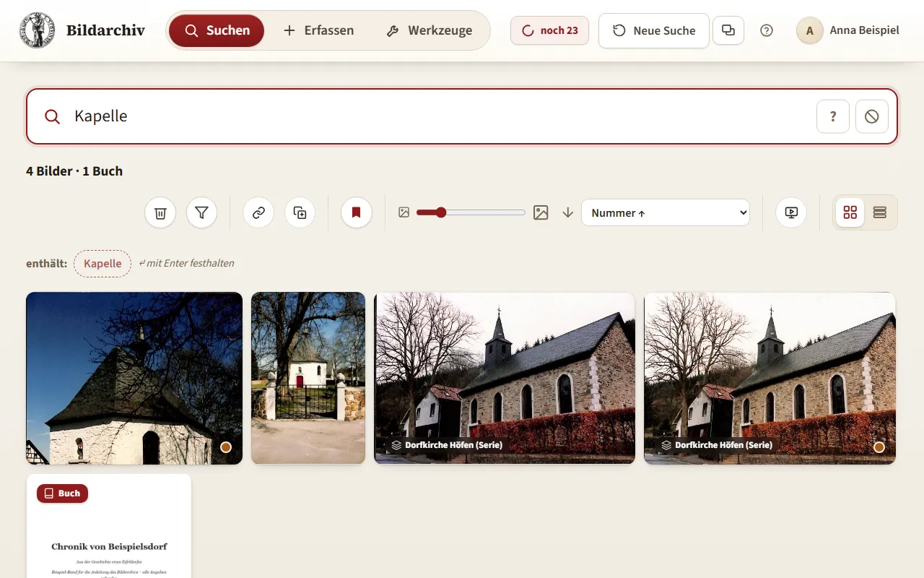924x578 pixels.
Task: Toggle sort direction arrow
Action: 568,212
